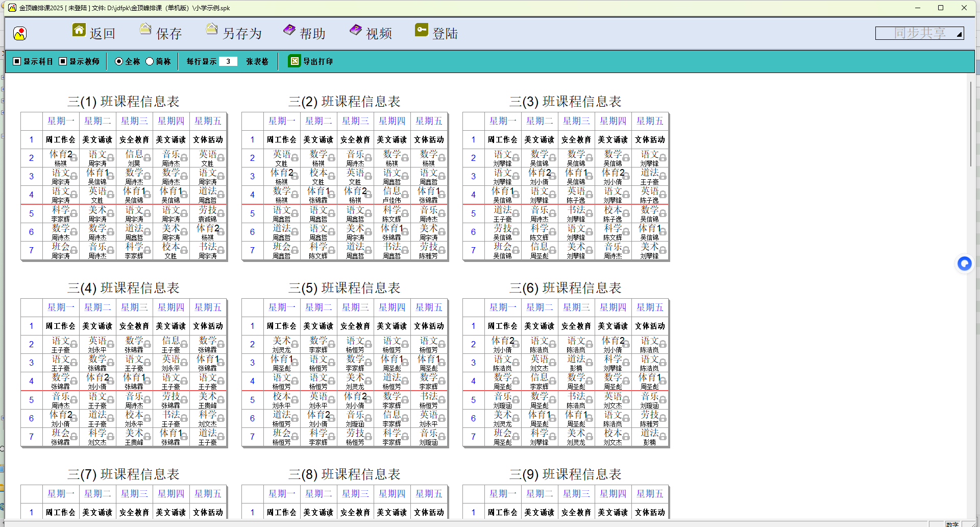Click 星期五 header in the 三(3) table

pos(650,121)
